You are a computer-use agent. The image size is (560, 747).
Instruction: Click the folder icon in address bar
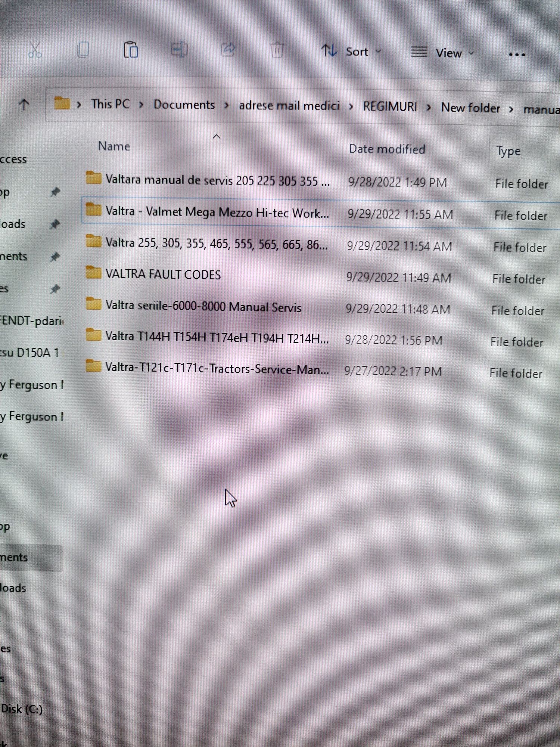(62, 103)
